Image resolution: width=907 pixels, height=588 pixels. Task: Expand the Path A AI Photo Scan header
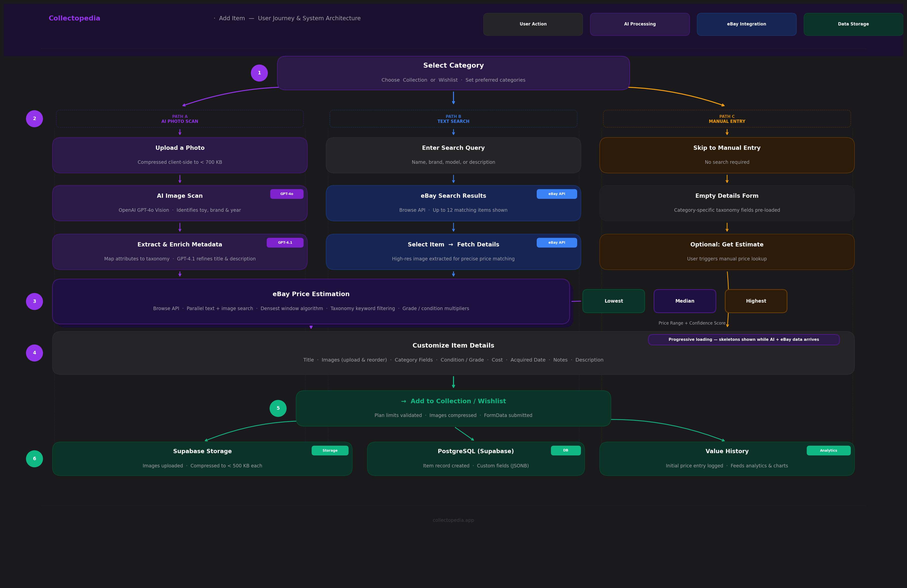point(180,119)
